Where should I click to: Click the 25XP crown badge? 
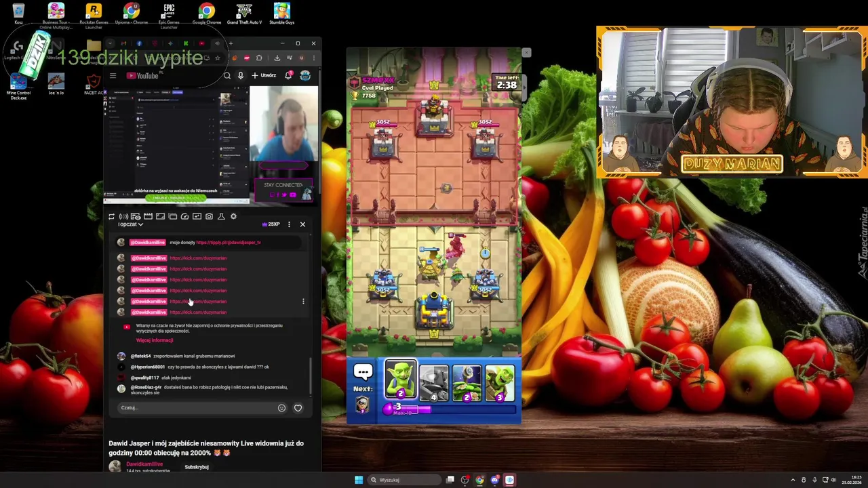[x=271, y=224]
